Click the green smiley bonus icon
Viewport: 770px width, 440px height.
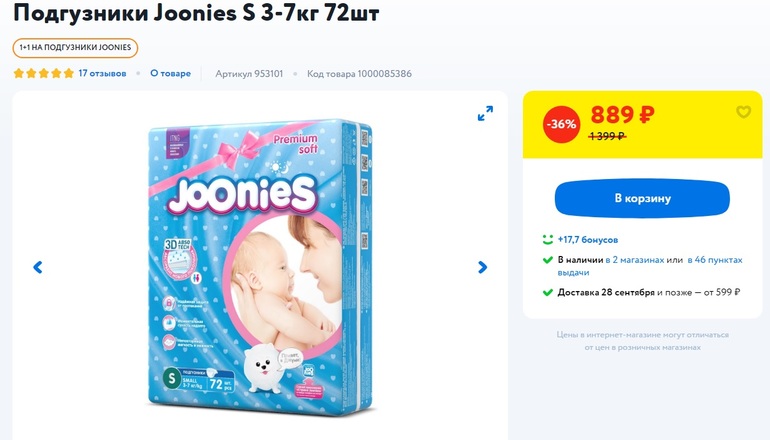coord(548,240)
